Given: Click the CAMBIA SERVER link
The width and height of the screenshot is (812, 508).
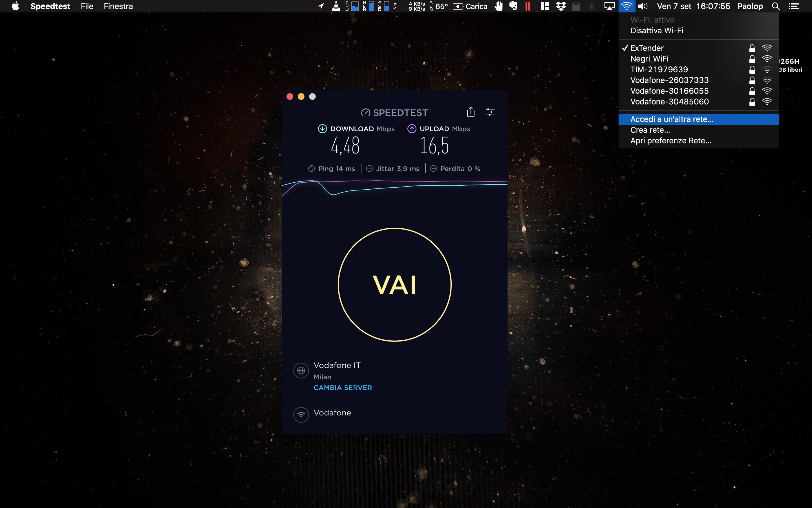Looking at the screenshot, I should pos(343,388).
